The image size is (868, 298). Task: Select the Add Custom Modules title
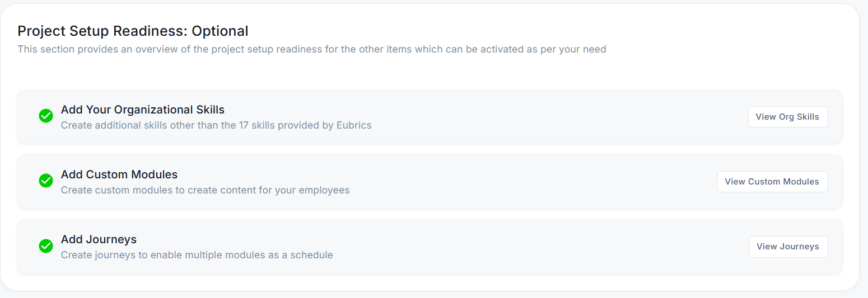click(x=119, y=174)
